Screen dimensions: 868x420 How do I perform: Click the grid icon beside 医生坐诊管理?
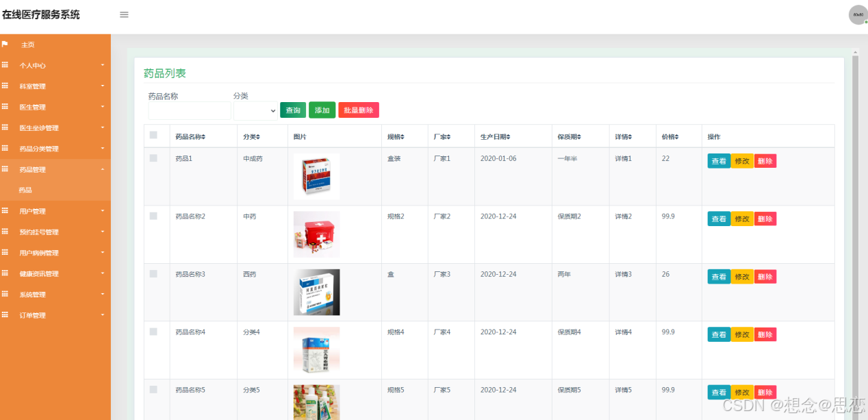coord(5,127)
